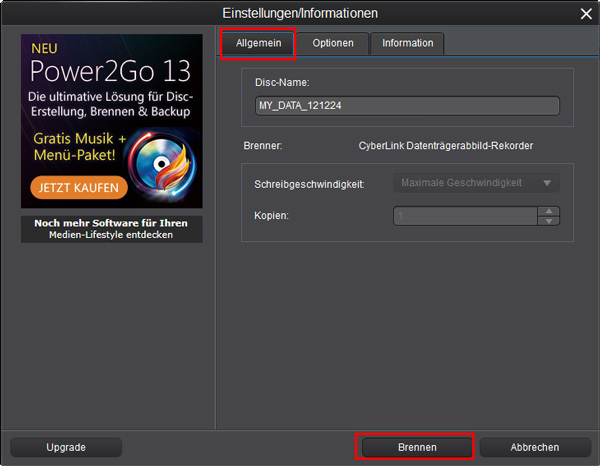
Task: Expand the Schreibgeschwindigkeit dropdown
Action: [x=476, y=183]
